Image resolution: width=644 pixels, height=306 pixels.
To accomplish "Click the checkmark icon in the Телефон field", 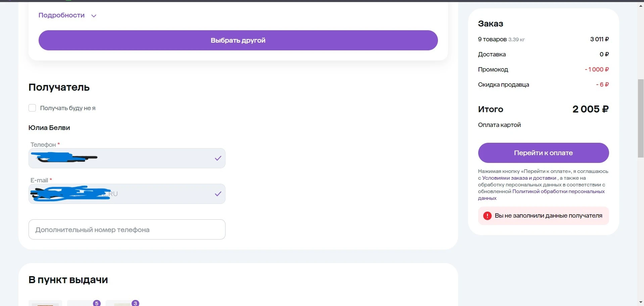I will [218, 158].
